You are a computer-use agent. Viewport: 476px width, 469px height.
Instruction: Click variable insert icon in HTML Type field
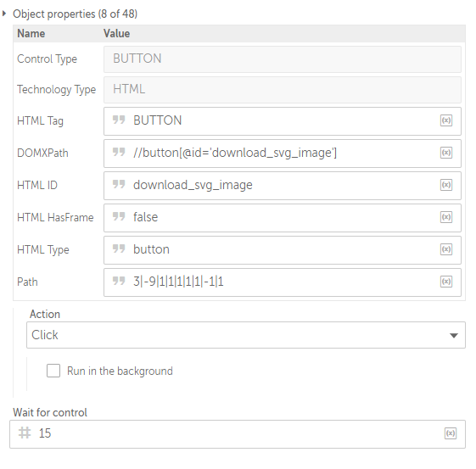(x=446, y=249)
